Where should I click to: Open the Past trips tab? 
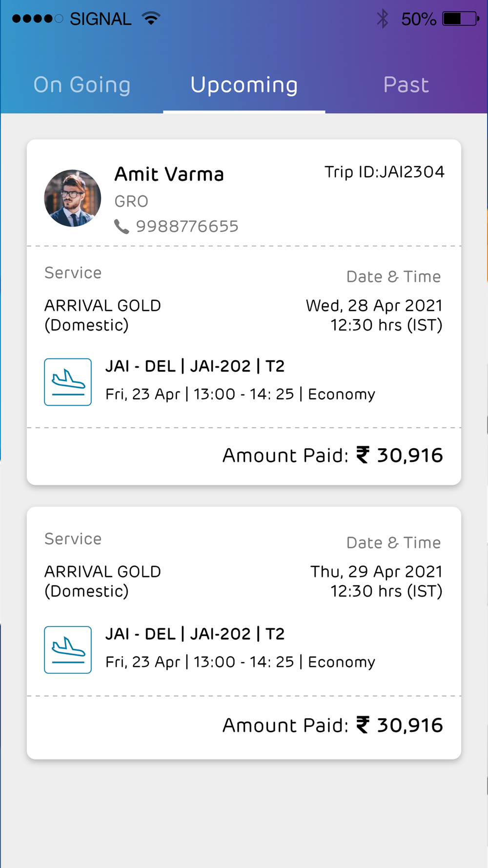[406, 85]
